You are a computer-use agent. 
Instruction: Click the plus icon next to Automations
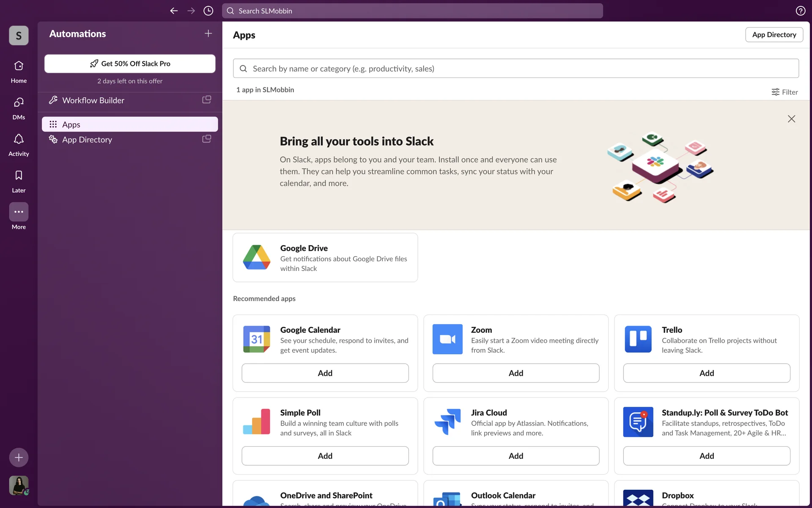pos(208,33)
